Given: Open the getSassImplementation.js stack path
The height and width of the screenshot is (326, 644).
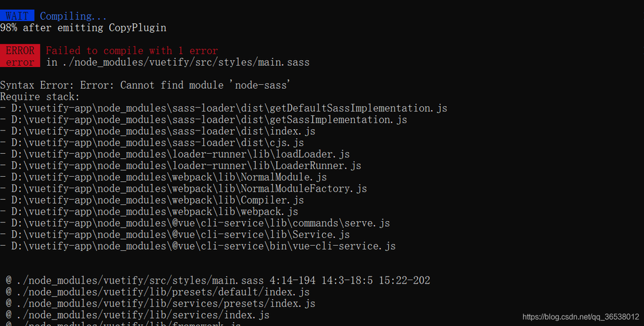Looking at the screenshot, I should click(209, 120).
